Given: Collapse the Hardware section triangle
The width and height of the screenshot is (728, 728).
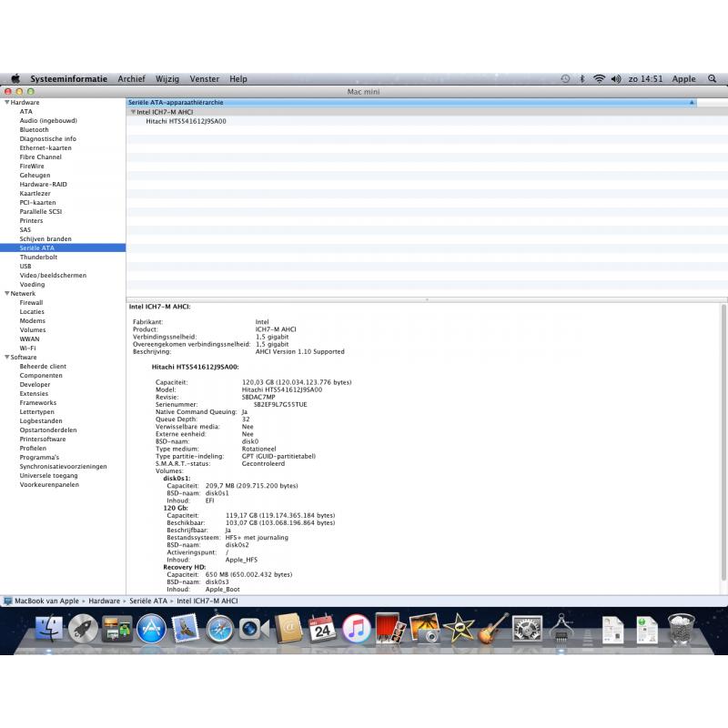Looking at the screenshot, I should 7,102.
